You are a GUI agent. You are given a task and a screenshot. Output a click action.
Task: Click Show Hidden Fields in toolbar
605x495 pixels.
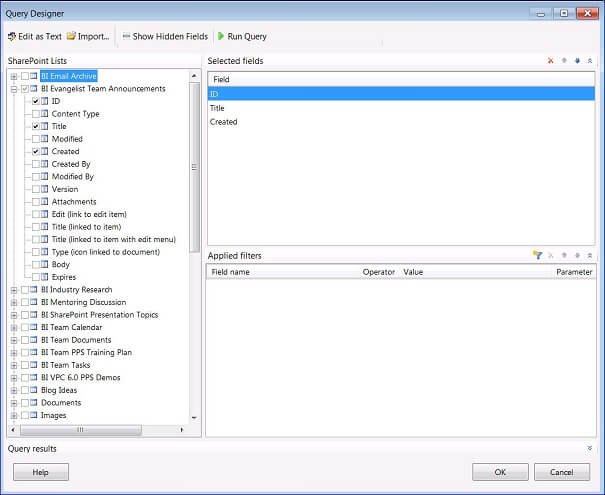[x=165, y=37]
